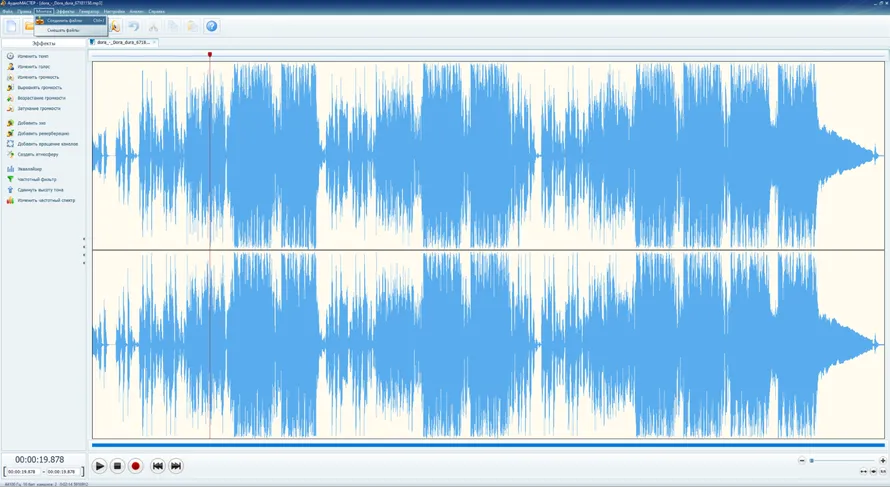Click the 'Изменить громкость' effect icon
The width and height of the screenshot is (890, 487).
tap(10, 77)
